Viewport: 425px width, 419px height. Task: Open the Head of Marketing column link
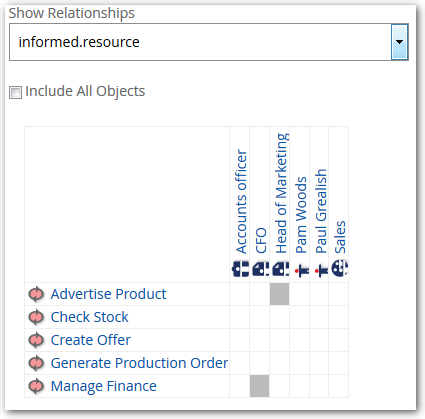pos(281,193)
